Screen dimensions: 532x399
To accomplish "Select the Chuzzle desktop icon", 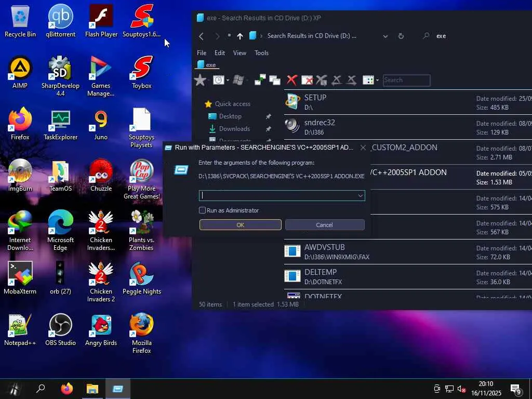I will click(101, 175).
